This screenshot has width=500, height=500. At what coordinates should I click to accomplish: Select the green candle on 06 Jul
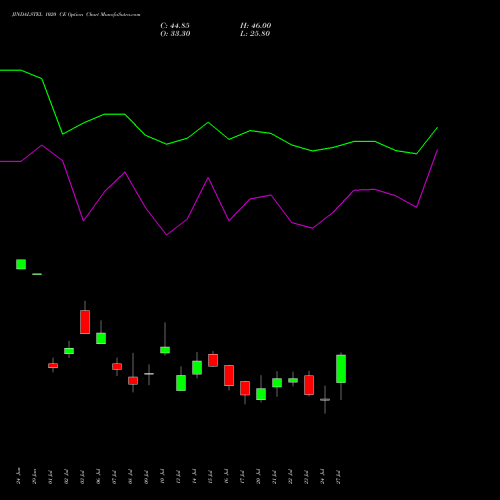click(101, 338)
